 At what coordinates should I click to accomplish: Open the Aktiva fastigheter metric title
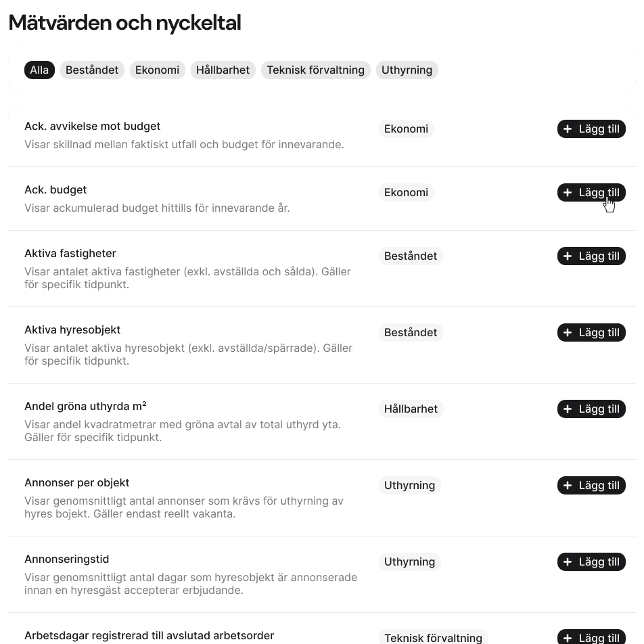pos(70,254)
